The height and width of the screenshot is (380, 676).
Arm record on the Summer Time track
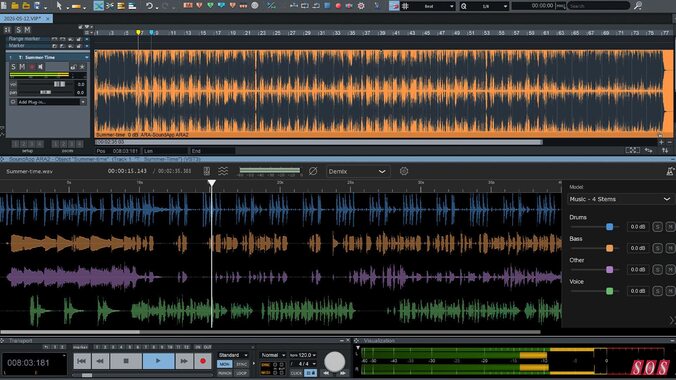point(31,67)
